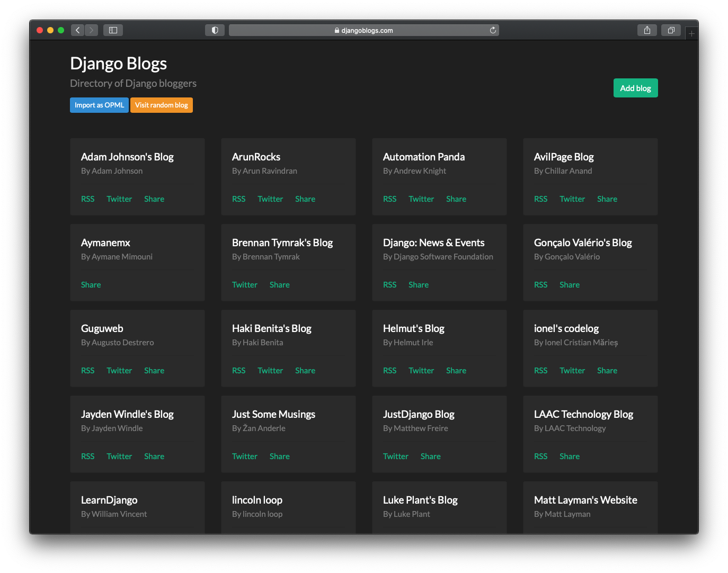Open the lincoln loop blog title
The image size is (728, 573).
pos(257,500)
